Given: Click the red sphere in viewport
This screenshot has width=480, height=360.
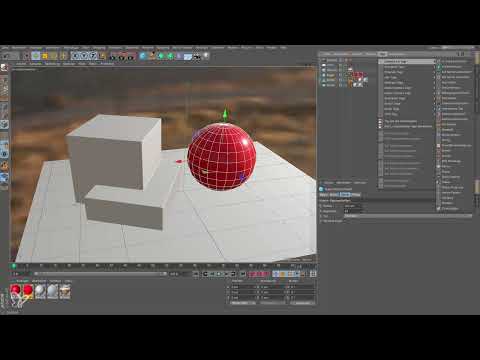Looking at the screenshot, I should coord(222,156).
